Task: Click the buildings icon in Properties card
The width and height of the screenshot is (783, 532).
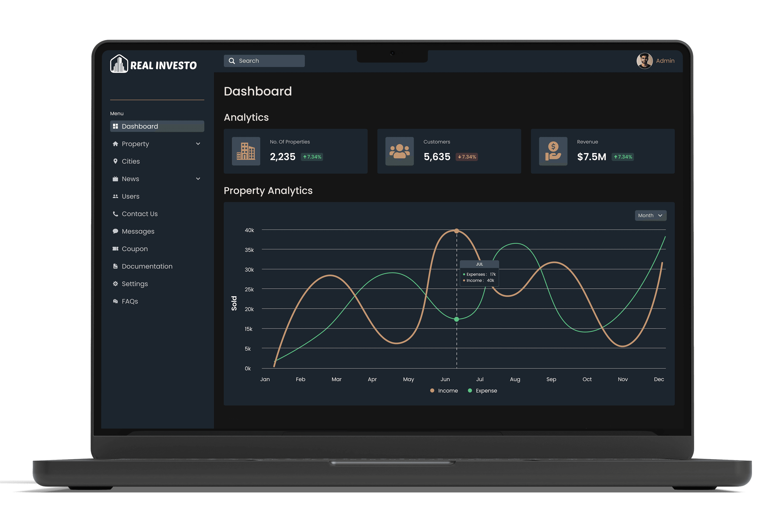Action: pyautogui.click(x=246, y=151)
